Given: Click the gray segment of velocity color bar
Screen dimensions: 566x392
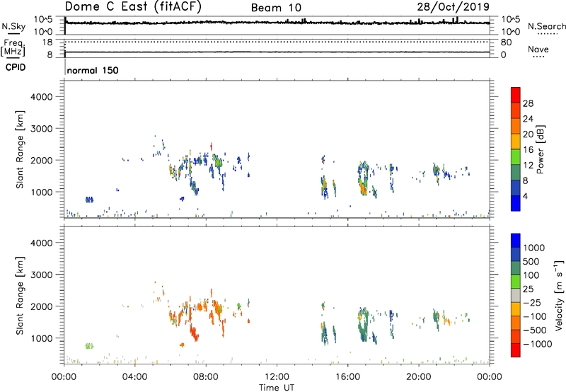Looking at the screenshot, I should (x=516, y=295).
